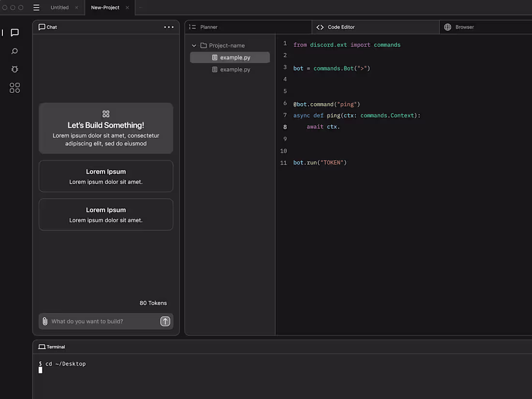Switch to the Untitled tab
Viewport: 532px width, 399px height.
point(59,7)
